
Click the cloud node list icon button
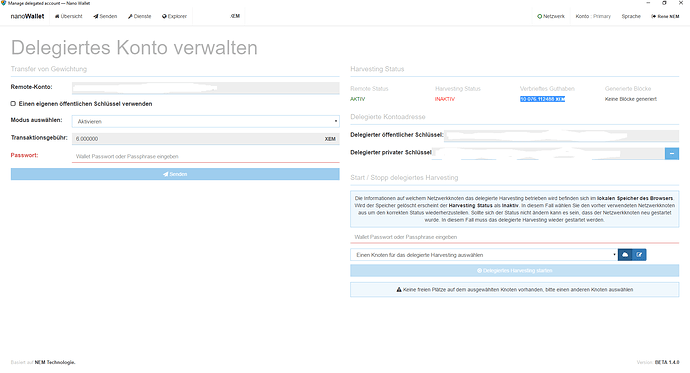625,255
